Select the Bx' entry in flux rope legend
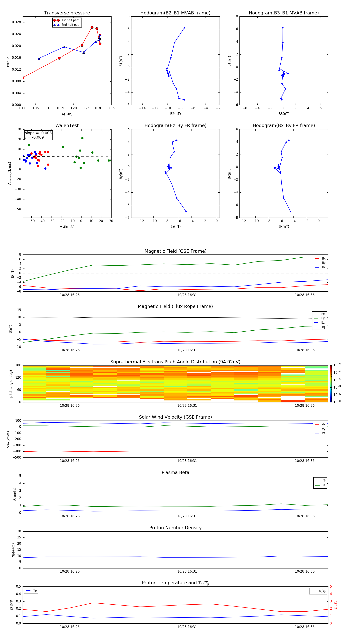 320,314
